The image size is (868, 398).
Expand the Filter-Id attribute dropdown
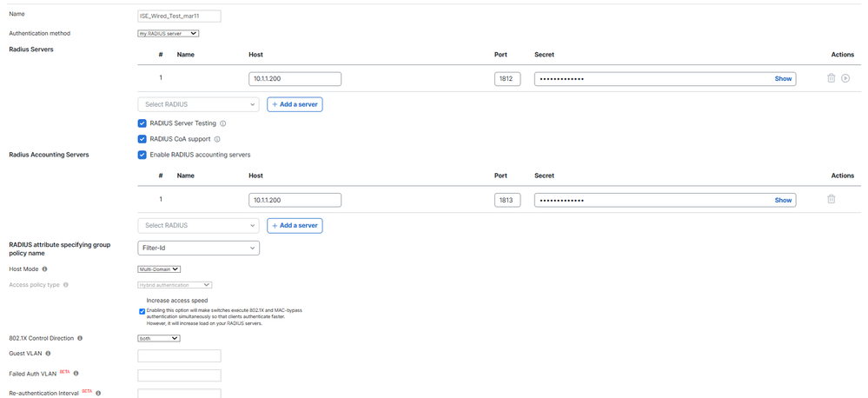point(198,248)
